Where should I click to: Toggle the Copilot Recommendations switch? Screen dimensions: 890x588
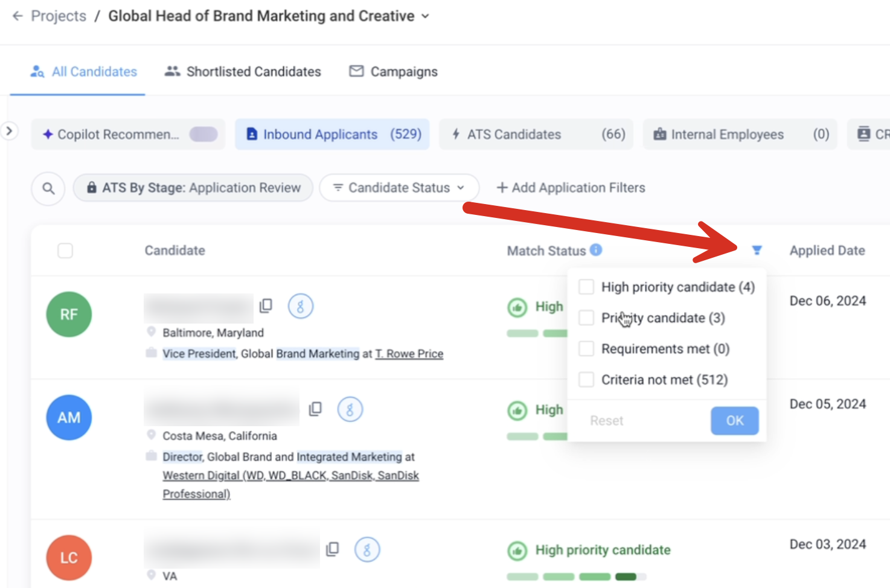pyautogui.click(x=203, y=134)
